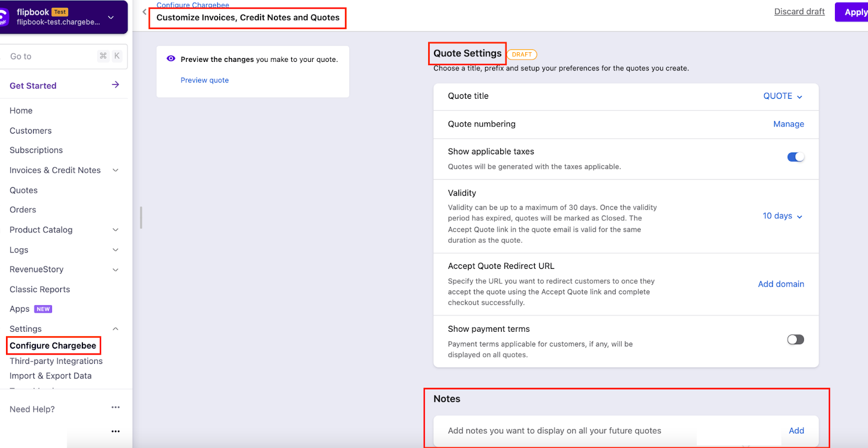Disable the Show applicable taxes toggle
The height and width of the screenshot is (448, 868).
pyautogui.click(x=795, y=157)
